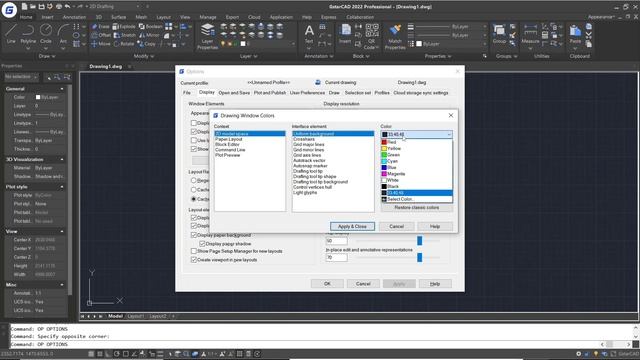
Task: Click the Plot printer icon in quick access toolbar
Action: pyautogui.click(x=59, y=7)
